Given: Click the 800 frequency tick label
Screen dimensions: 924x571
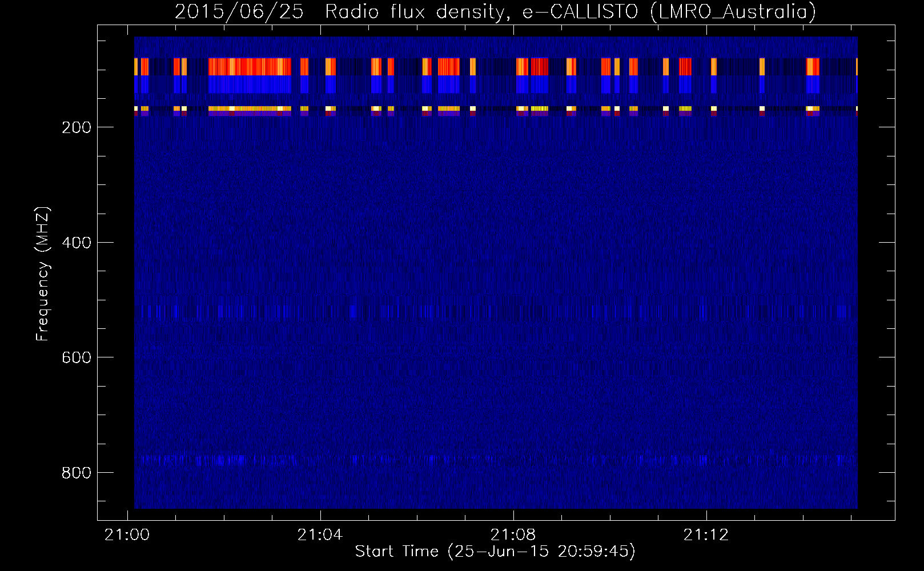Looking at the screenshot, I should pyautogui.click(x=77, y=473).
